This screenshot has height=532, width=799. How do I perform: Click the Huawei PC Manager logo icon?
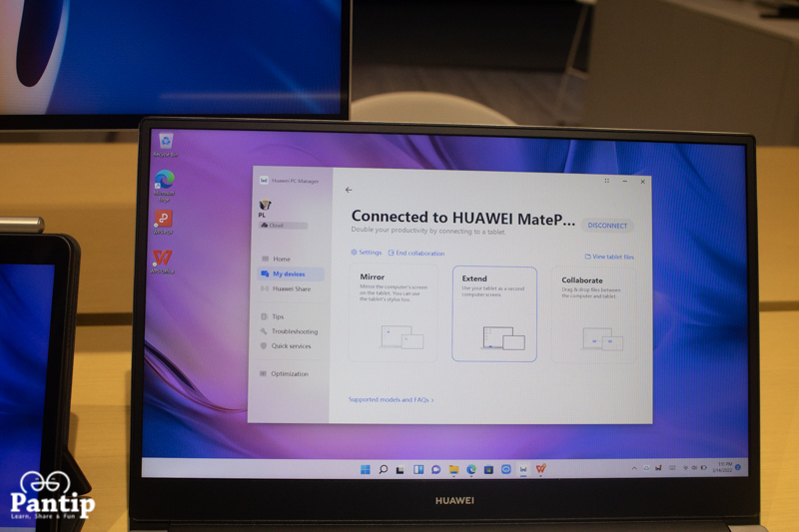click(x=264, y=181)
